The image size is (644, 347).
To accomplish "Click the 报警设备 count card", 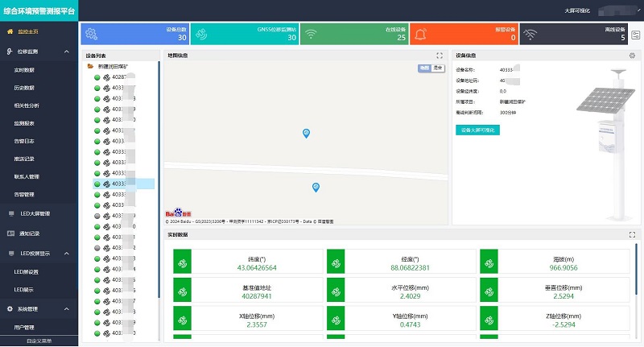I will tap(464, 34).
